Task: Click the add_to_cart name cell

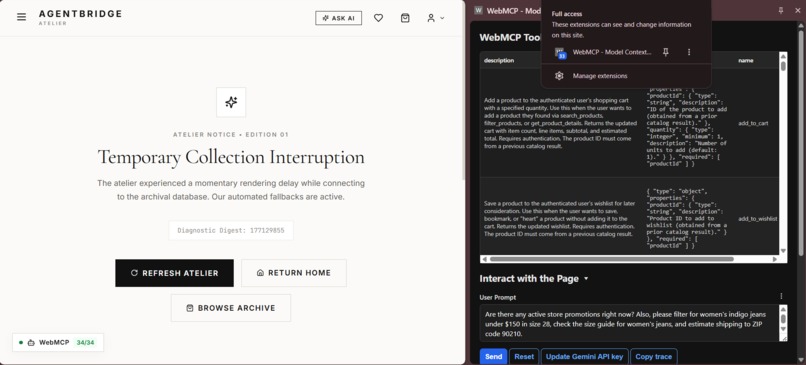Action: (753, 124)
